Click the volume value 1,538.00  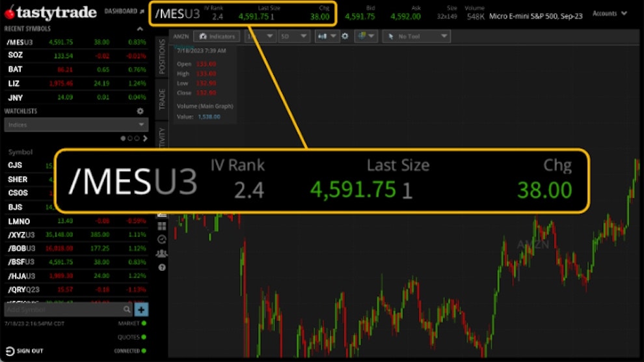click(209, 117)
